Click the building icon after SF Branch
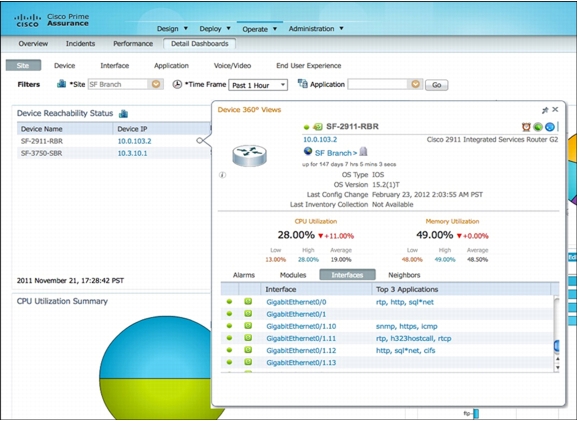 pyautogui.click(x=363, y=152)
